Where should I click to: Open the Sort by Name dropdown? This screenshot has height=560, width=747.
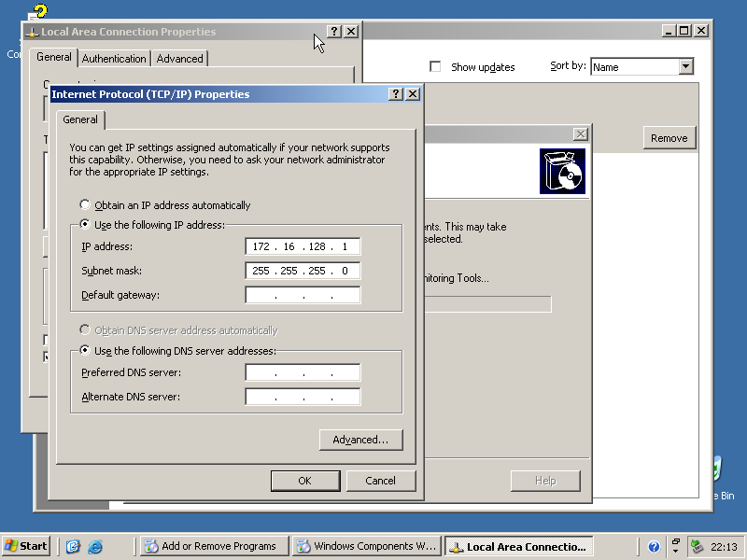click(685, 67)
